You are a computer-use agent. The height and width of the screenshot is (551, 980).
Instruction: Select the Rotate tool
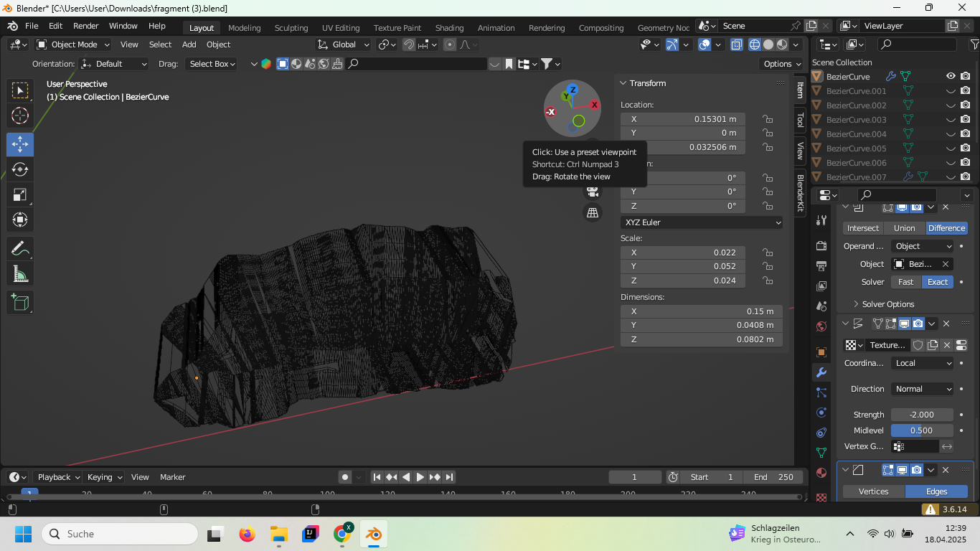click(20, 169)
